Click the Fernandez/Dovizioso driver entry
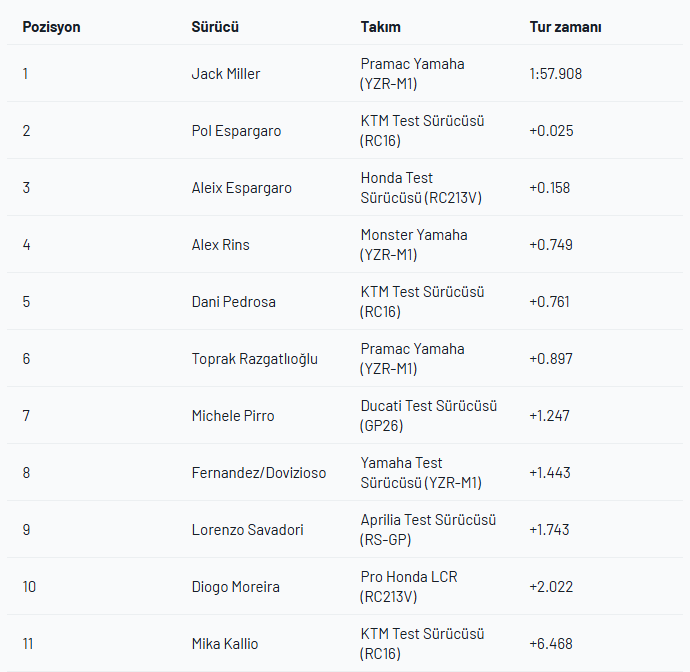The width and height of the screenshot is (690, 672). tap(258, 473)
